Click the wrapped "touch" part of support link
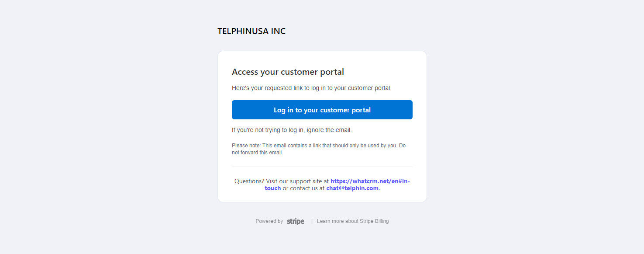644x254 pixels. 273,188
